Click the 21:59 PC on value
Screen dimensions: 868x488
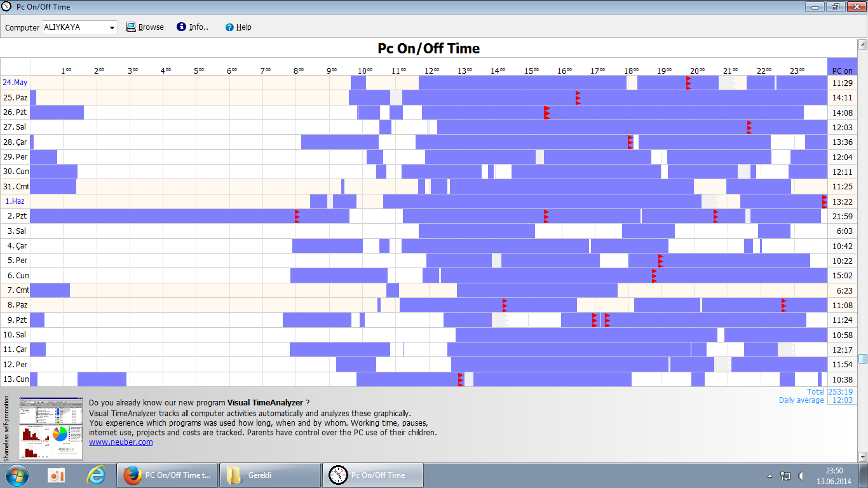pos(842,217)
